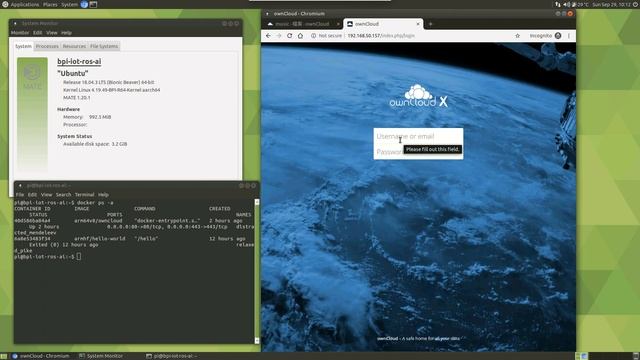This screenshot has height=360, width=640.
Task: Open System Monitor's Help menu
Action: tap(66, 33)
